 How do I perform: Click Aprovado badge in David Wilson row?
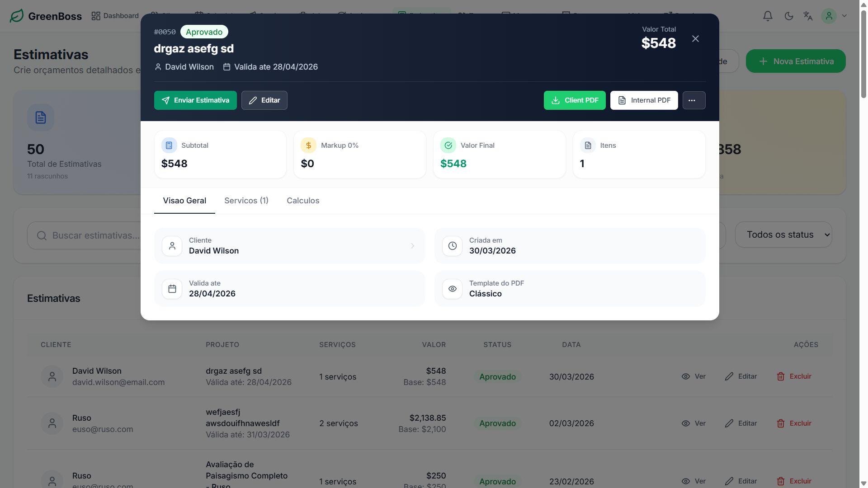point(497,377)
